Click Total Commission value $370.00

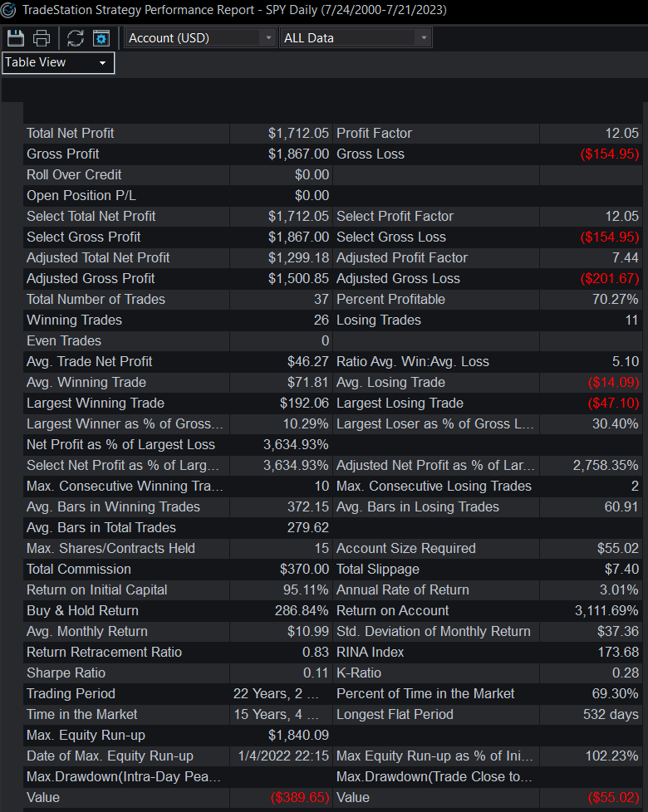pyautogui.click(x=304, y=568)
